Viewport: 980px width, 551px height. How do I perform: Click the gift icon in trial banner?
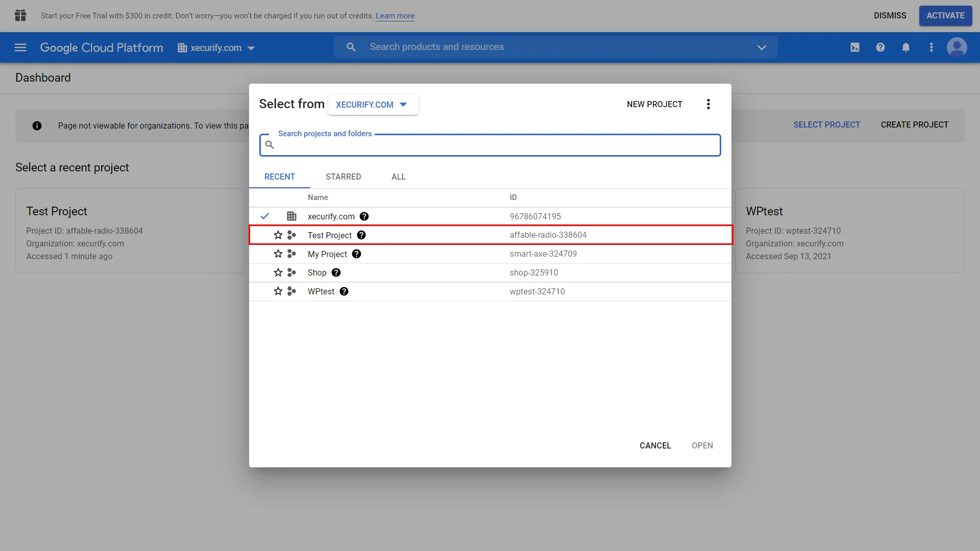20,15
